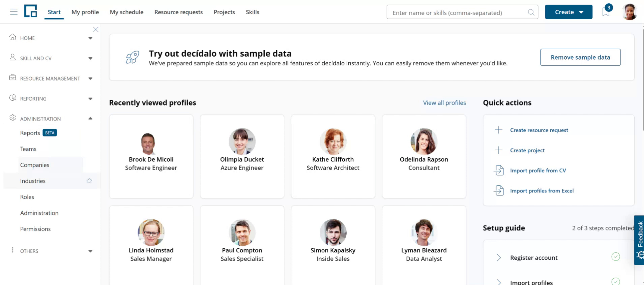Click the Skill and CV person icon
The height and width of the screenshot is (285, 644).
point(12,57)
